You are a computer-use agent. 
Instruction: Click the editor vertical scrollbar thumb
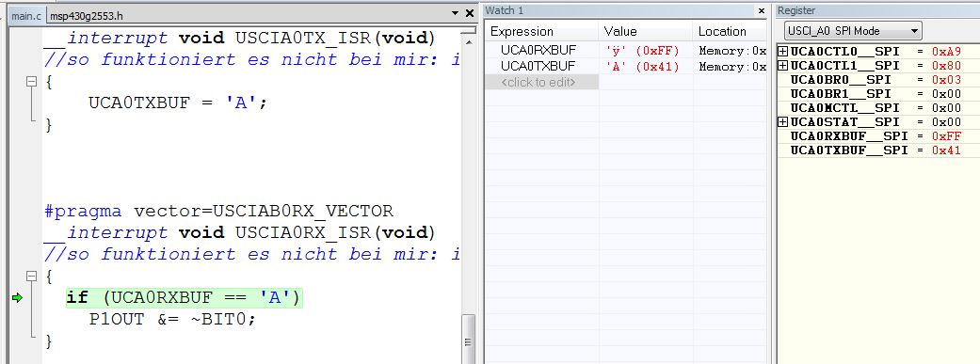469,339
